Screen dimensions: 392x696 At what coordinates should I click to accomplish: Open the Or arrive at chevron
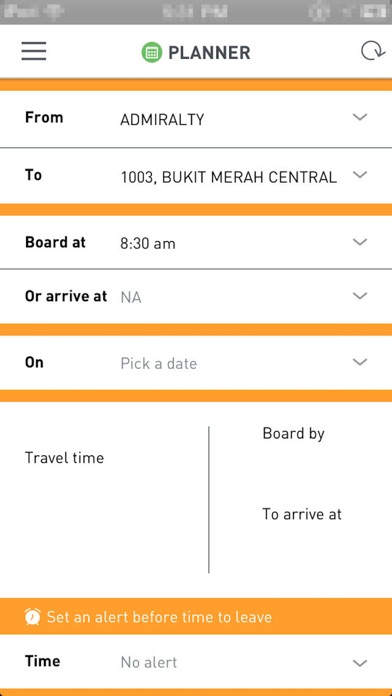pyautogui.click(x=360, y=296)
